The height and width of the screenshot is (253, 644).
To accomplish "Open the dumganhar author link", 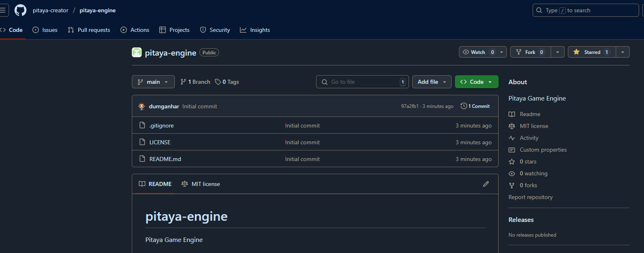I will click(x=164, y=106).
